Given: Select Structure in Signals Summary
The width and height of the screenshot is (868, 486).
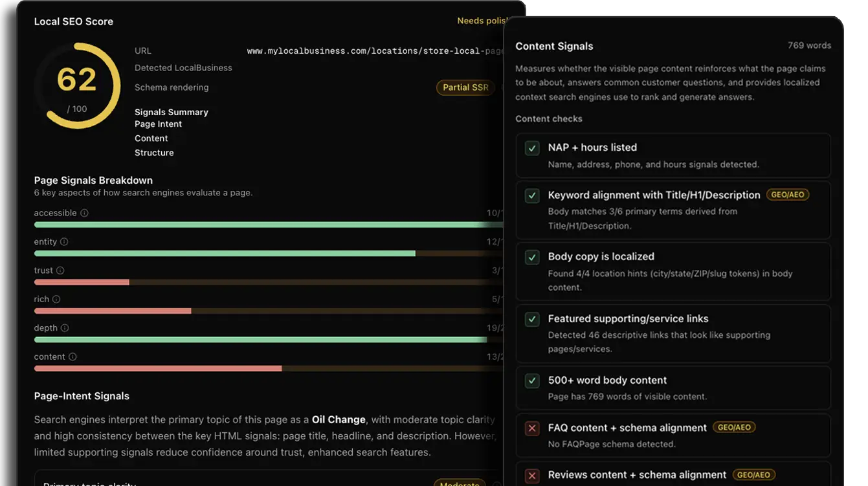Looking at the screenshot, I should 154,153.
